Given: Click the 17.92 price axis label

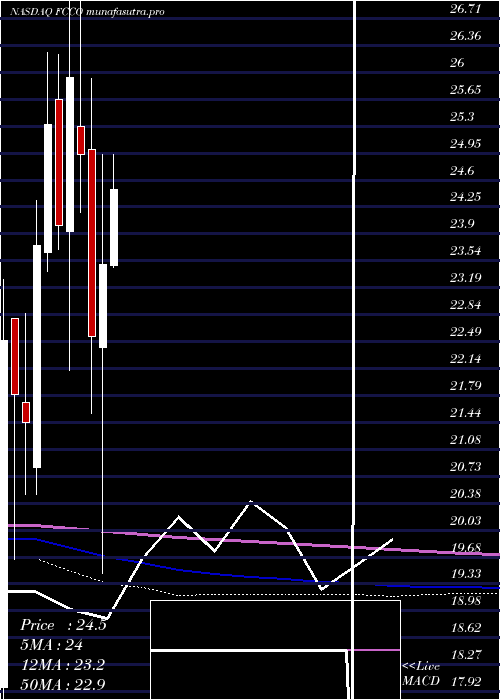Looking at the screenshot, I should (x=465, y=682).
